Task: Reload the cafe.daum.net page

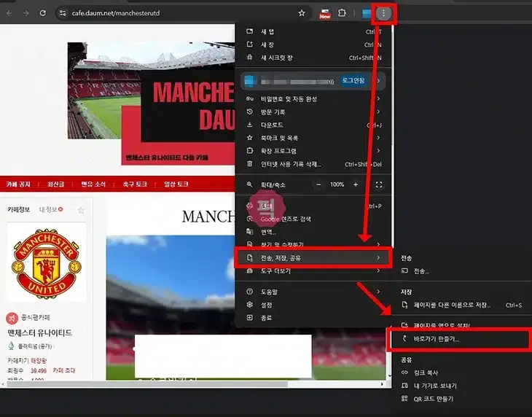Action: (x=43, y=13)
